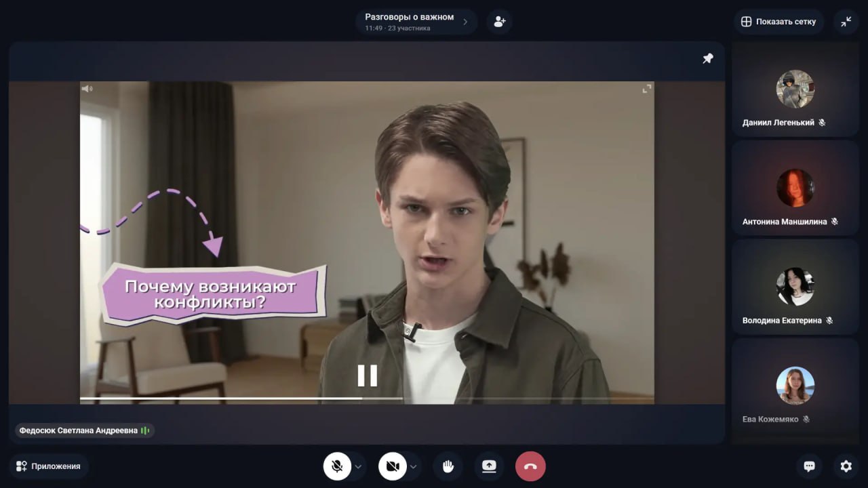Open the Приложения menu
The height and width of the screenshot is (488, 868).
point(48,466)
